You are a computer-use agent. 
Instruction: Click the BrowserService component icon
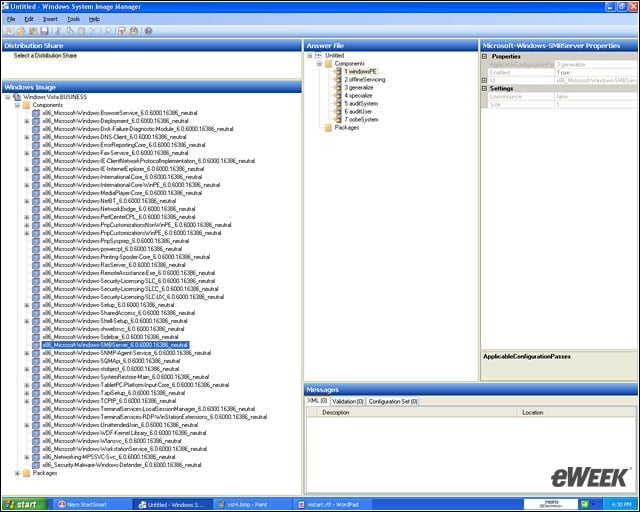[x=36, y=113]
